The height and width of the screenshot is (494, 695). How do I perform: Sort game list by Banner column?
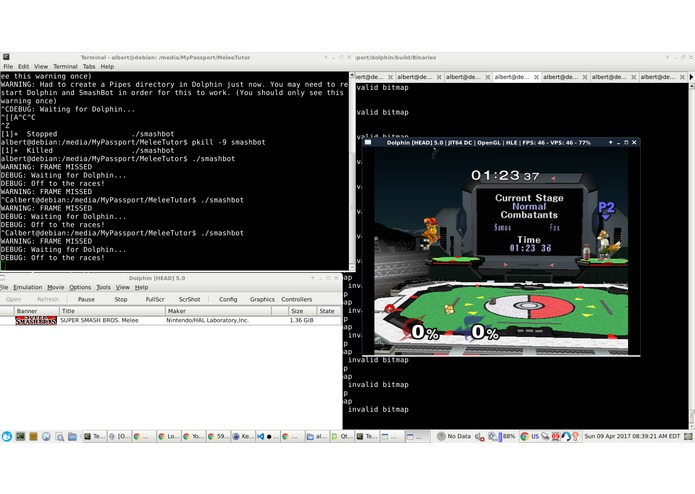[36, 311]
